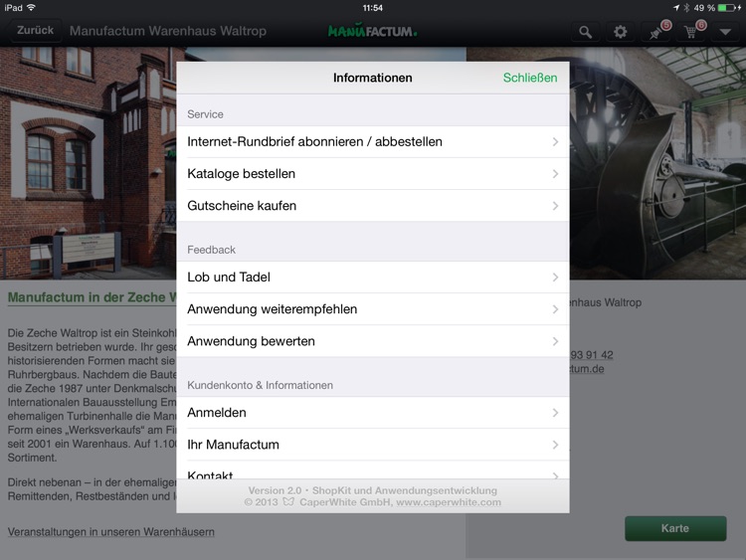746x560 pixels.
Task: Expand the dropdown arrow in the top bar
Action: [725, 32]
